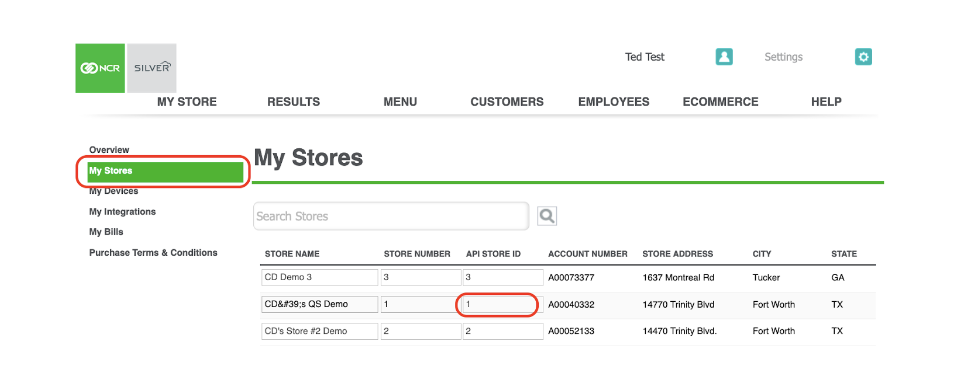This screenshot has width=962, height=390.
Task: Click the NCR logo icon
Action: [100, 68]
